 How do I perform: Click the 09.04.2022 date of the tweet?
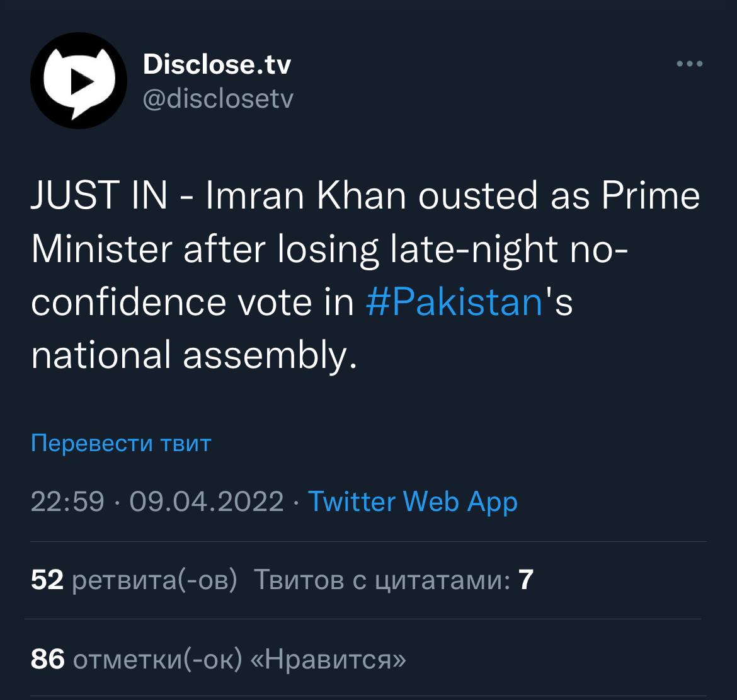pyautogui.click(x=206, y=502)
